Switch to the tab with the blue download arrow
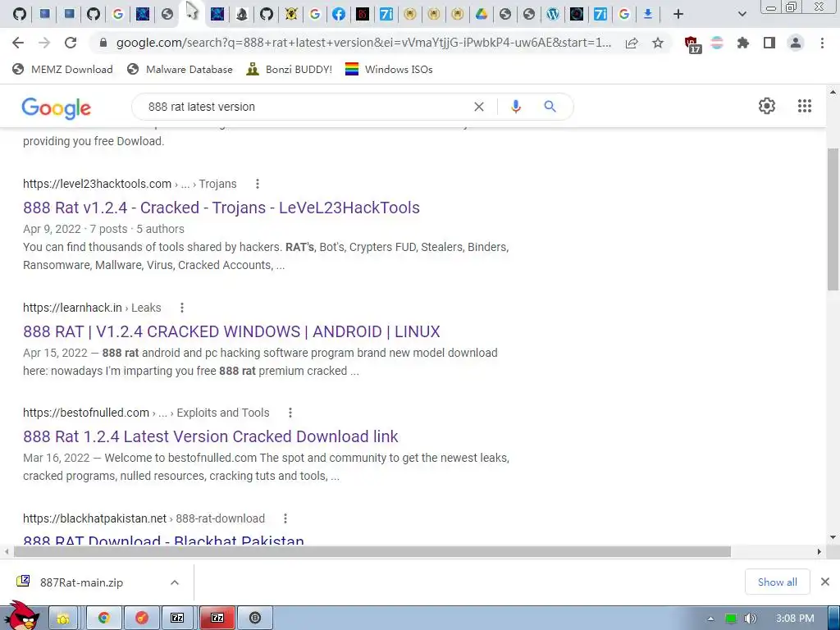Viewport: 840px width, 630px height. click(x=648, y=14)
